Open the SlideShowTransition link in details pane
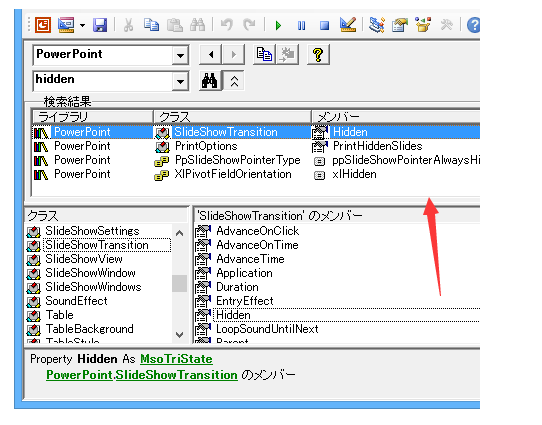The width and height of the screenshot is (542, 425). [x=176, y=375]
